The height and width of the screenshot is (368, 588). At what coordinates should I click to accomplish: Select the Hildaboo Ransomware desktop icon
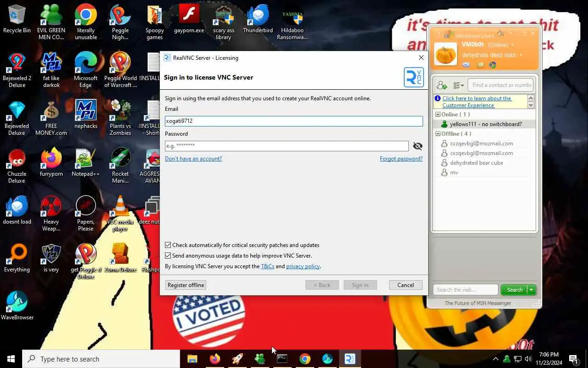coord(292,22)
